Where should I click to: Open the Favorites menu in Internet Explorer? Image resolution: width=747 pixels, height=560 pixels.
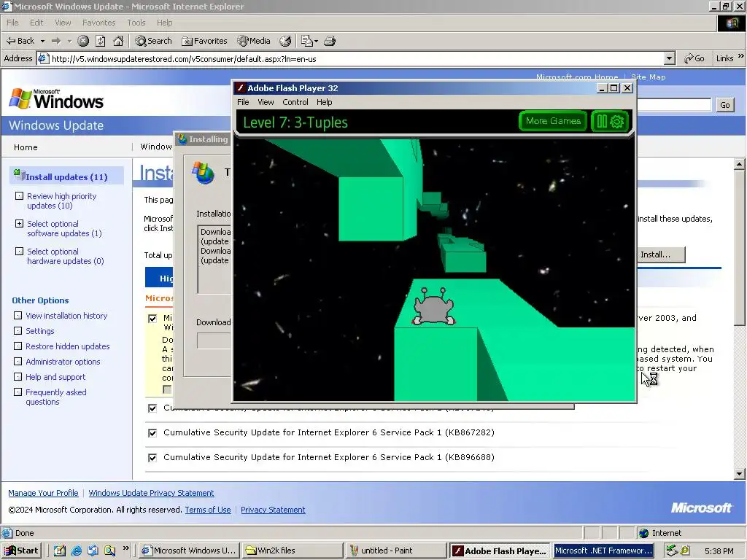point(98,23)
